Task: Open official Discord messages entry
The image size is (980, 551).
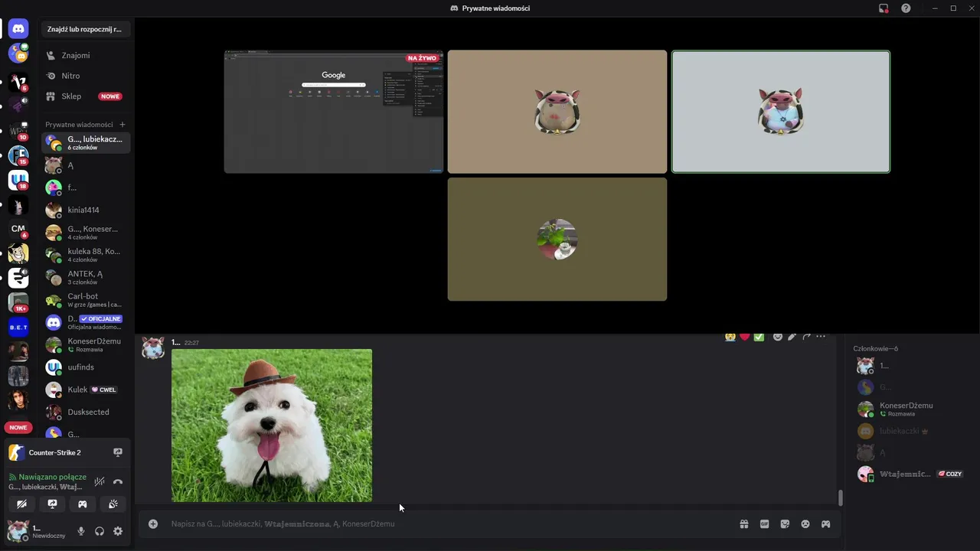Action: click(86, 322)
